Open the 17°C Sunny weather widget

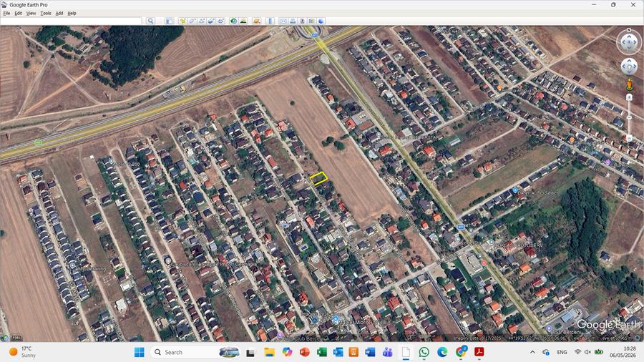point(21,352)
